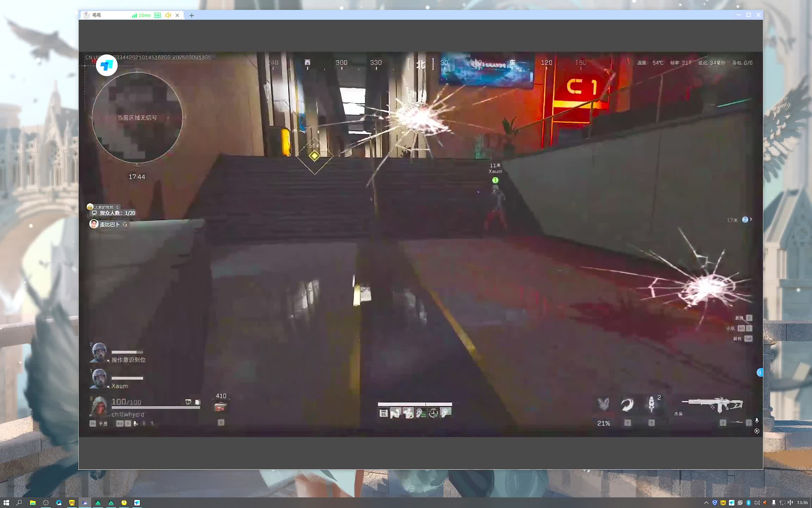The width and height of the screenshot is (812, 508).
Task: Click the chillwhydid health bar
Action: point(156,407)
